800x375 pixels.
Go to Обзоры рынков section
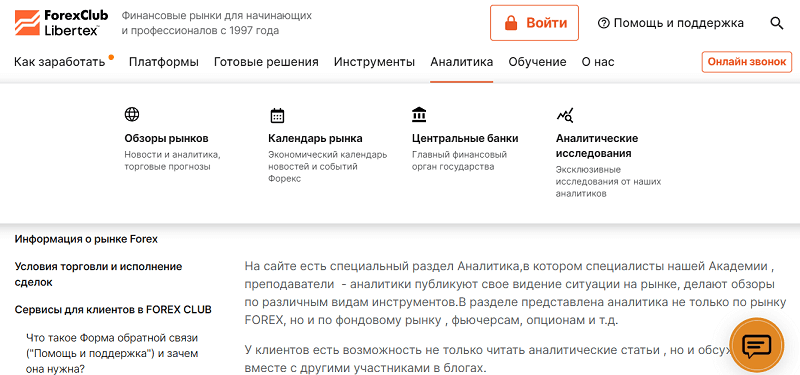pos(166,138)
